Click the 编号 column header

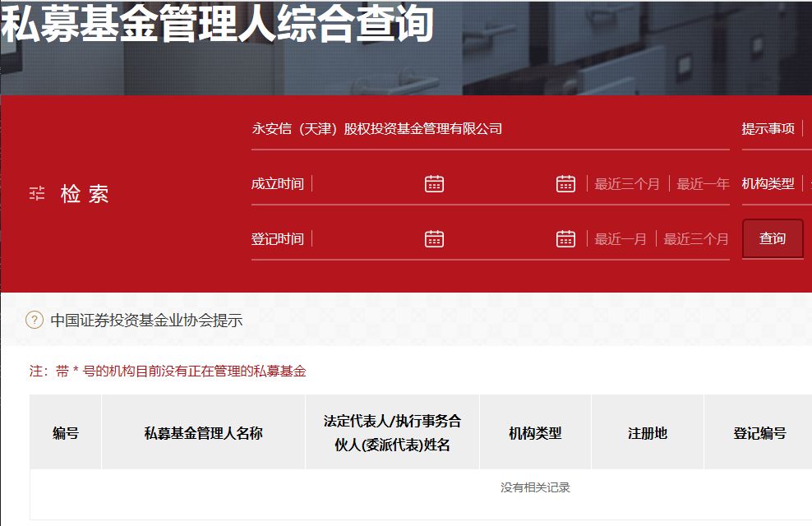(x=66, y=433)
